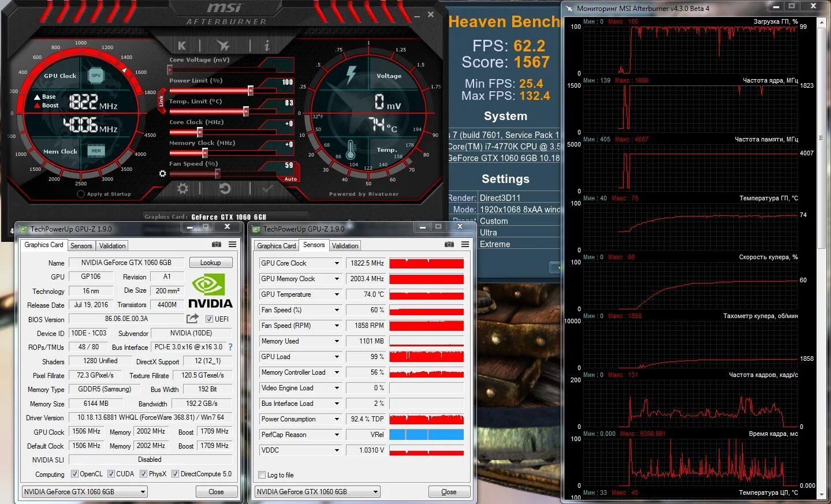This screenshot has height=504, width=831.
Task: Click Close in the Graphics Card GPU-Z window
Action: point(216,492)
